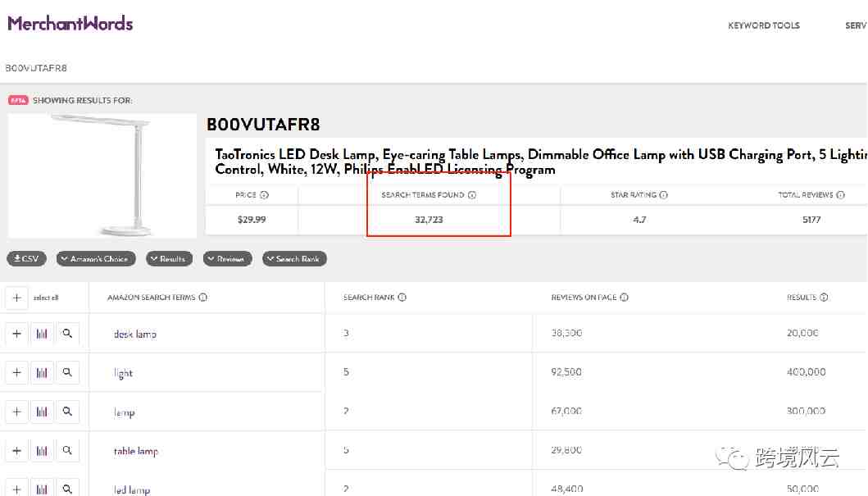Click the 32,723 search terms value

click(429, 220)
